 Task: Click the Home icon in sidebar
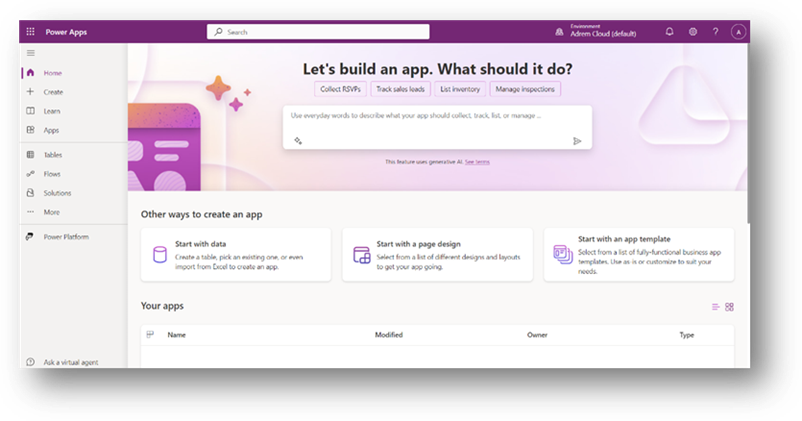click(30, 73)
